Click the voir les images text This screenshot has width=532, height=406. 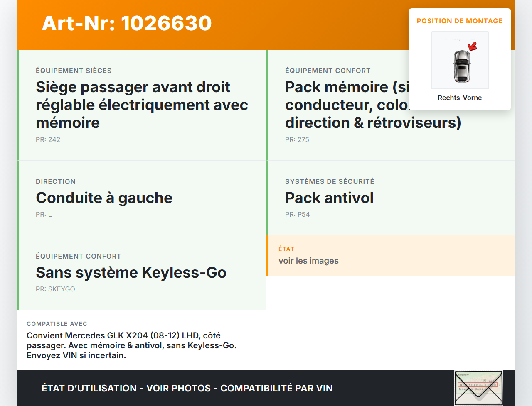[x=308, y=261]
